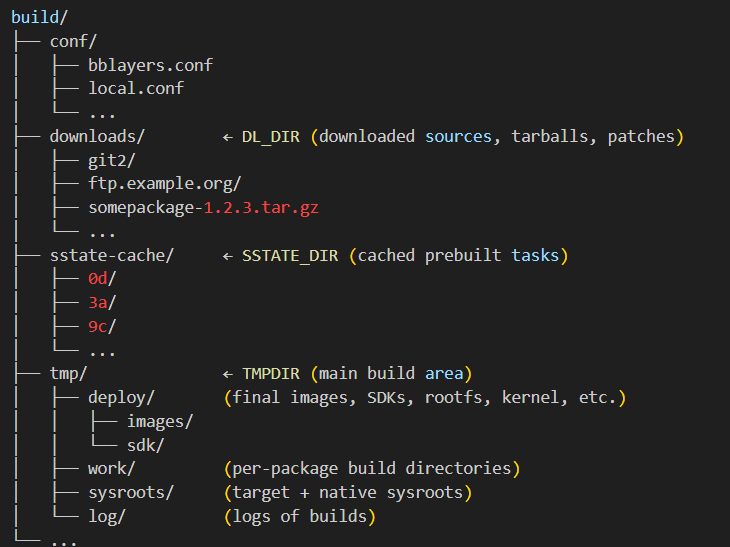The height and width of the screenshot is (547, 730).
Task: Select the 9c/ cache folder
Action: (x=102, y=327)
